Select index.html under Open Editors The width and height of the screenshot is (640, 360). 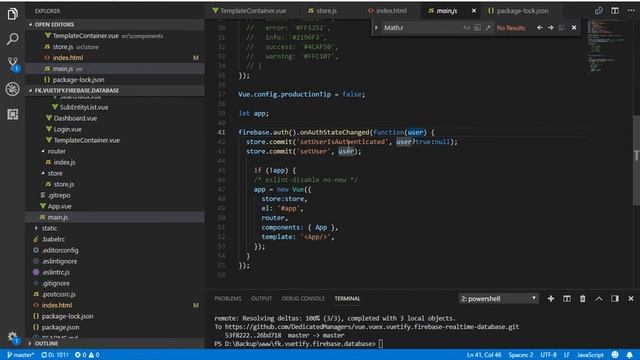(x=67, y=58)
